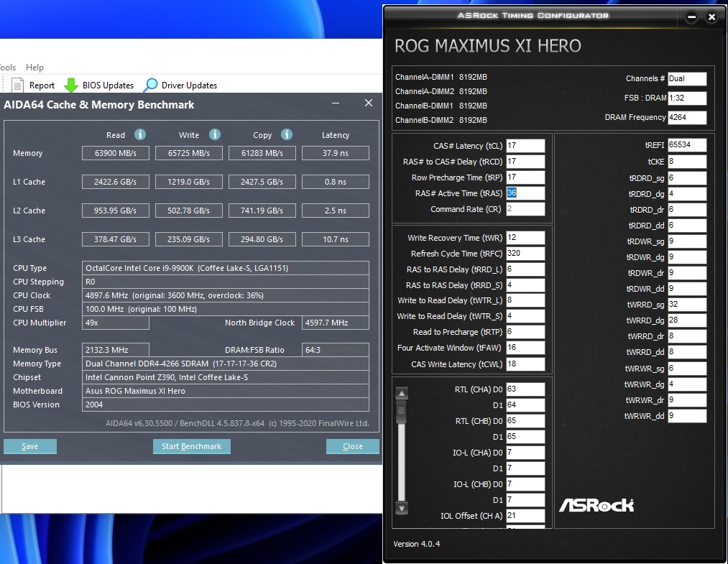Click the Memory Write result 65725 MB/s
This screenshot has height=564, width=728.
(x=189, y=153)
